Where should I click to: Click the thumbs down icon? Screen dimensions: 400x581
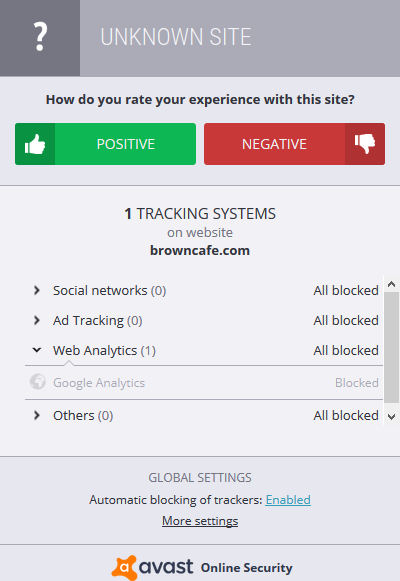click(365, 144)
